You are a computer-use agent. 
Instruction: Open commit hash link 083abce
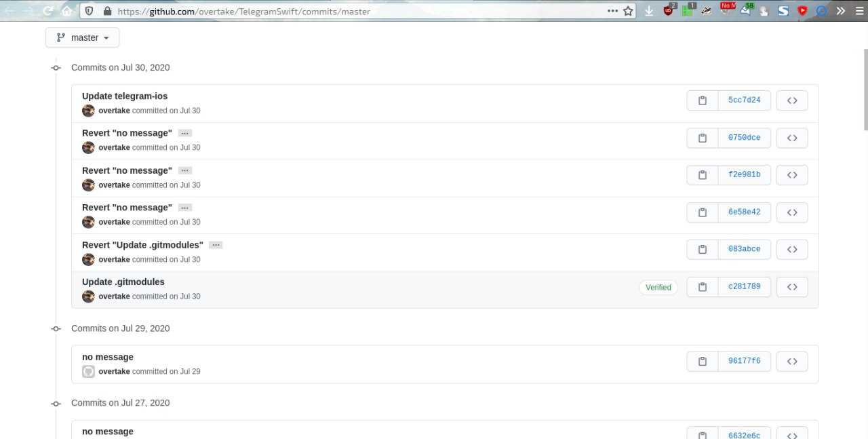(x=745, y=250)
